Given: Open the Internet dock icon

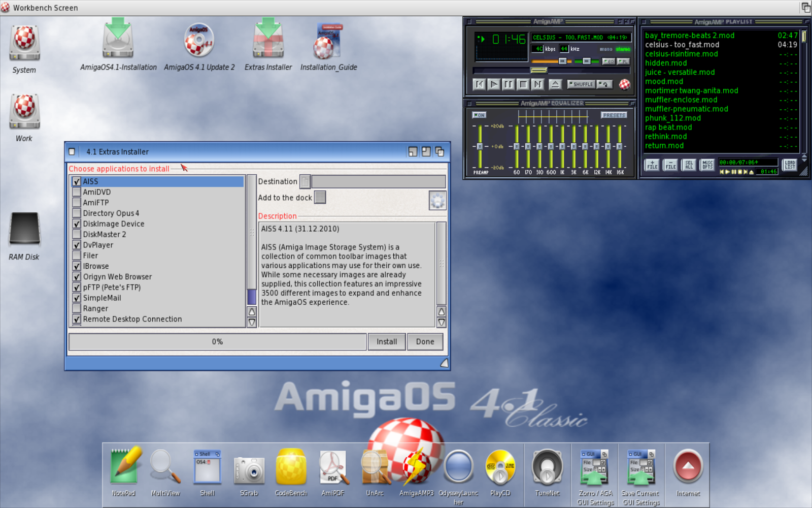Looking at the screenshot, I should [x=688, y=466].
